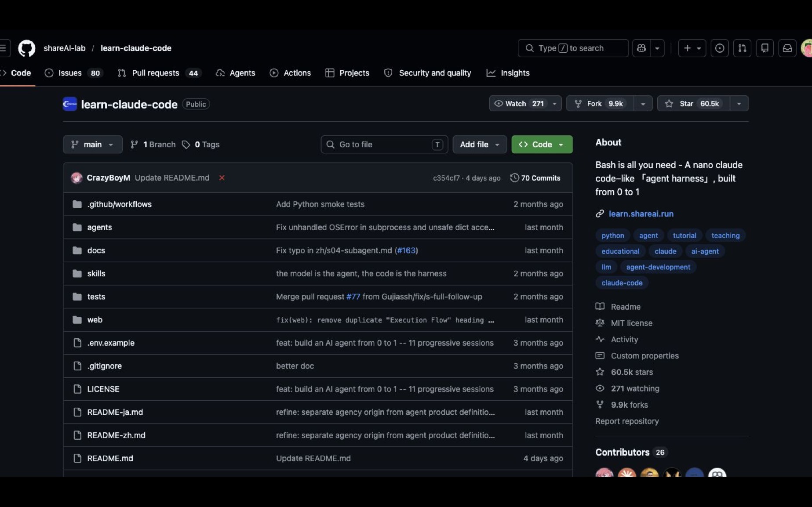The height and width of the screenshot is (507, 812).
Task: Click the web folder icon
Action: [77, 320]
